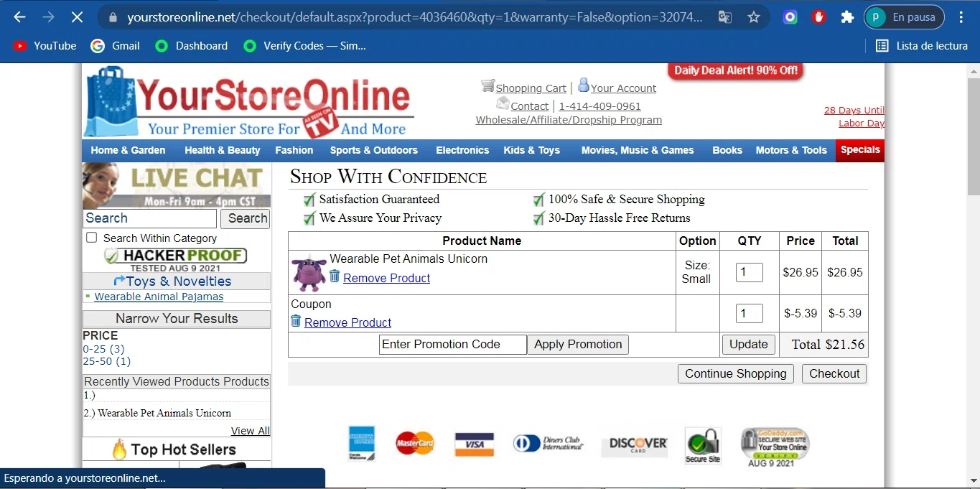Screen dimensions: 980x489
Task: Click Remove Product for Unicorn
Action: coord(386,278)
